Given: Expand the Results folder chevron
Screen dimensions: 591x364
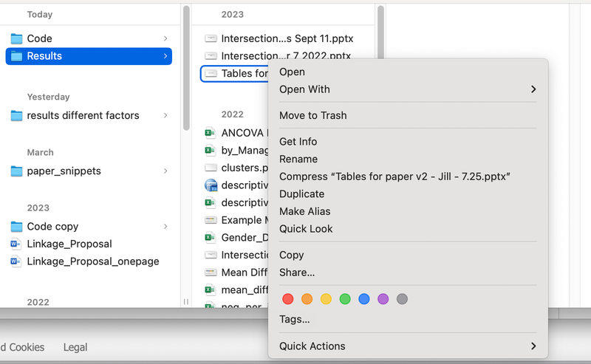Looking at the screenshot, I should [x=165, y=56].
